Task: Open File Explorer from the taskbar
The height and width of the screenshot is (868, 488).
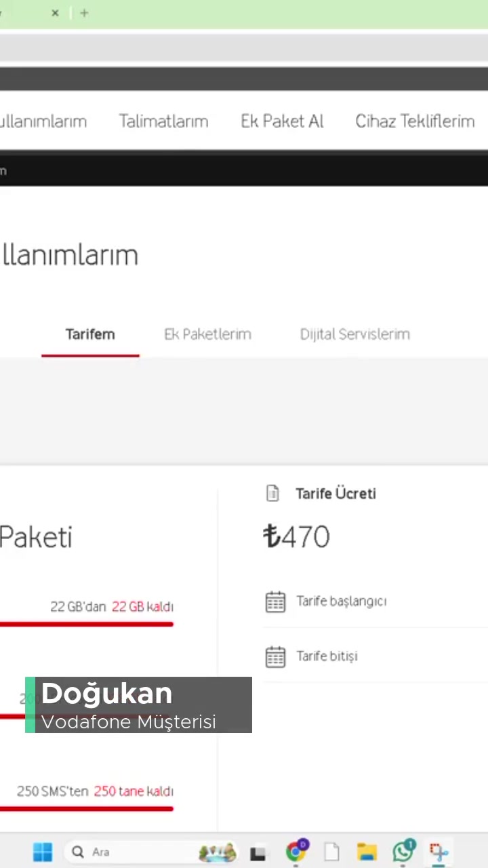Action: [x=366, y=852]
